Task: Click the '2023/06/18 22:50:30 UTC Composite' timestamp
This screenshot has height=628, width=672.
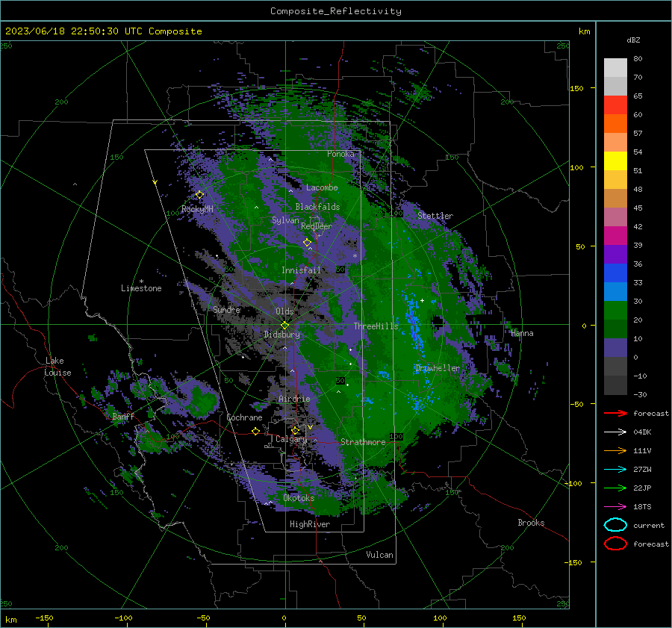Action: tap(103, 31)
